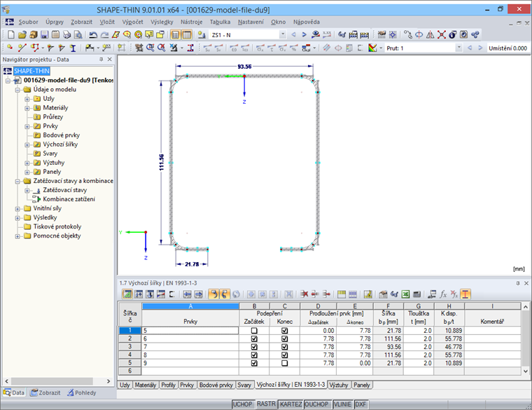Viewport: 532px width, 410px height.
Task: Open the ZS1 - N load case dropdown
Action: click(x=282, y=34)
